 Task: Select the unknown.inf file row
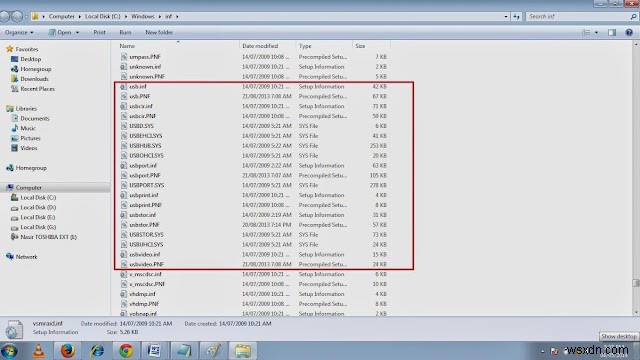(253, 67)
